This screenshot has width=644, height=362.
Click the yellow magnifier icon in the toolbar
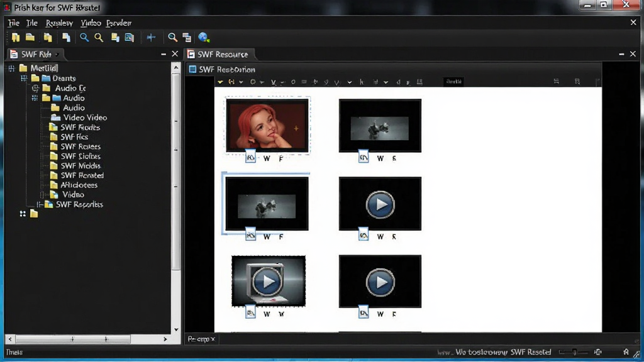click(99, 37)
